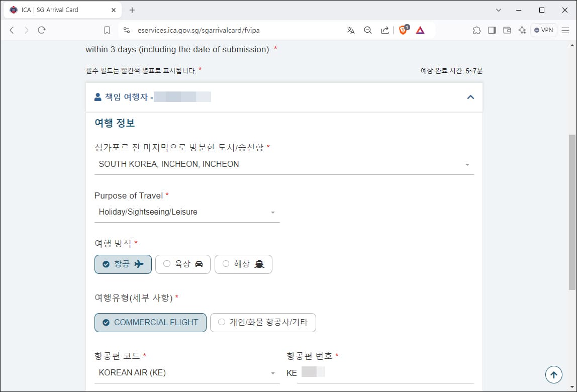Open a new tab with the plus button
The width and height of the screenshot is (577, 392).
point(132,10)
